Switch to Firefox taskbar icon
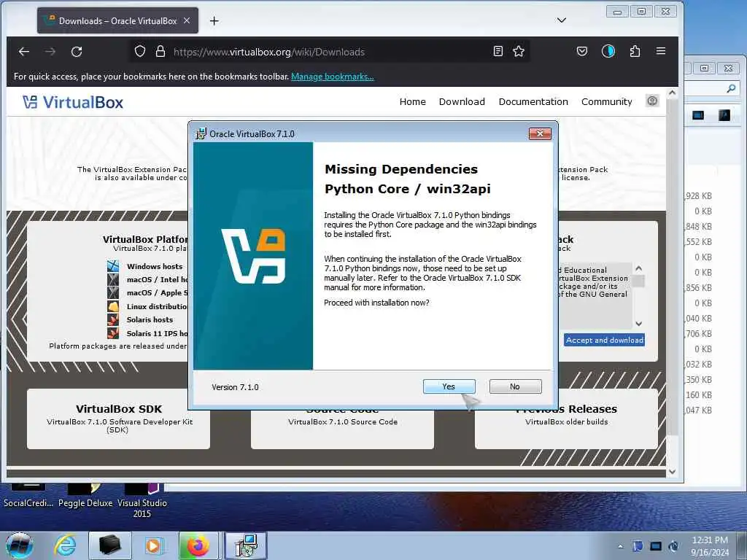The height and width of the screenshot is (560, 747). (198, 545)
